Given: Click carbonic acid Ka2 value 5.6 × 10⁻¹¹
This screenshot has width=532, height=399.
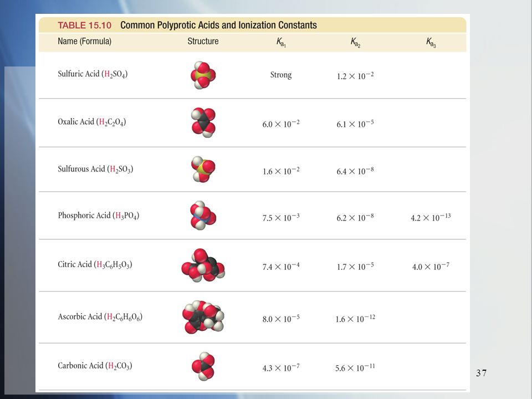Looking at the screenshot, I should click(x=355, y=368).
